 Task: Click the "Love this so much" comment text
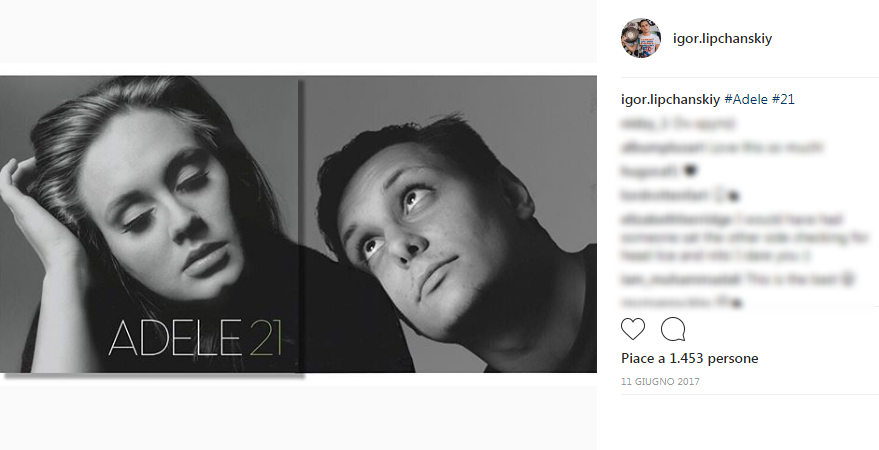[x=777, y=147]
